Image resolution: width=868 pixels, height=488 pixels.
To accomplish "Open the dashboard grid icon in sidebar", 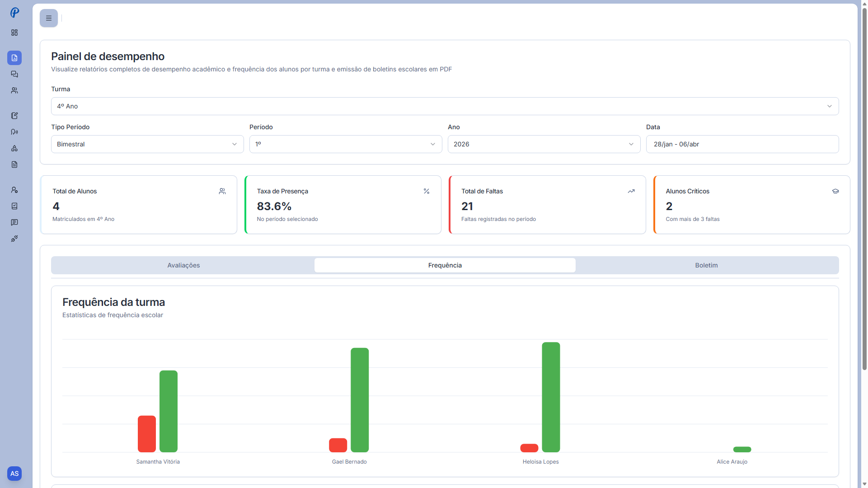I will [x=14, y=33].
